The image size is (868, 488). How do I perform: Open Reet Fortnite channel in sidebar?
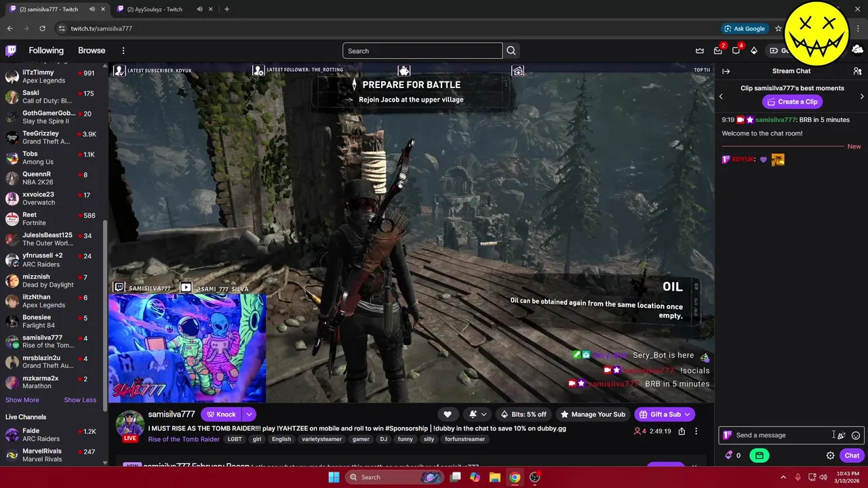click(x=52, y=219)
